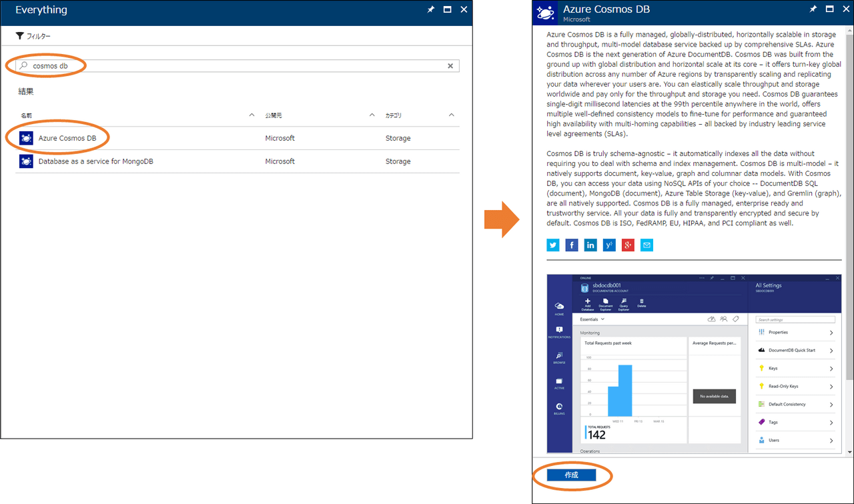Click the scrollbar down arrow in Cosmos DB blade
The width and height of the screenshot is (854, 504).
(x=849, y=451)
